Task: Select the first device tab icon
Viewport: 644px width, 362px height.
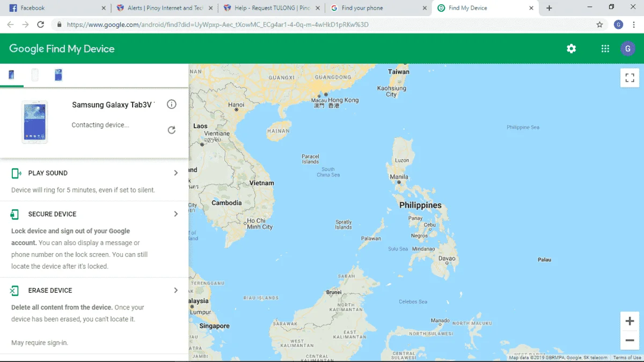Action: pos(11,75)
